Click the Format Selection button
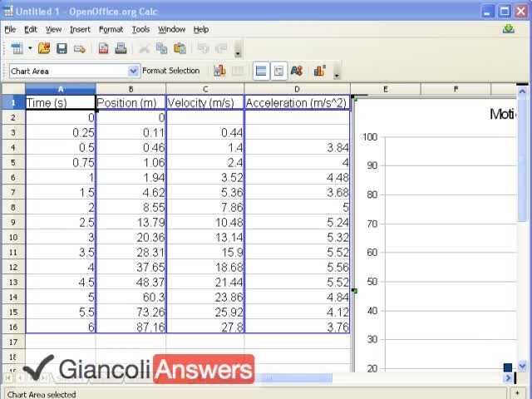Screen dimensions: 532x399 [171, 71]
